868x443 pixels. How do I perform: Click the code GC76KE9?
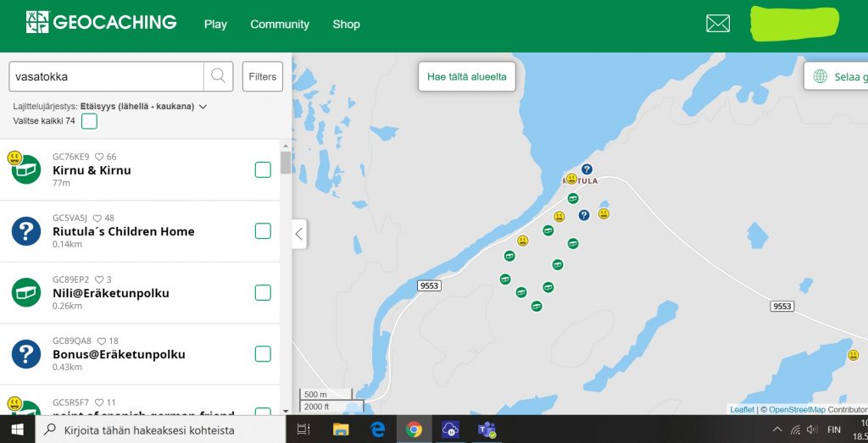[71, 157]
